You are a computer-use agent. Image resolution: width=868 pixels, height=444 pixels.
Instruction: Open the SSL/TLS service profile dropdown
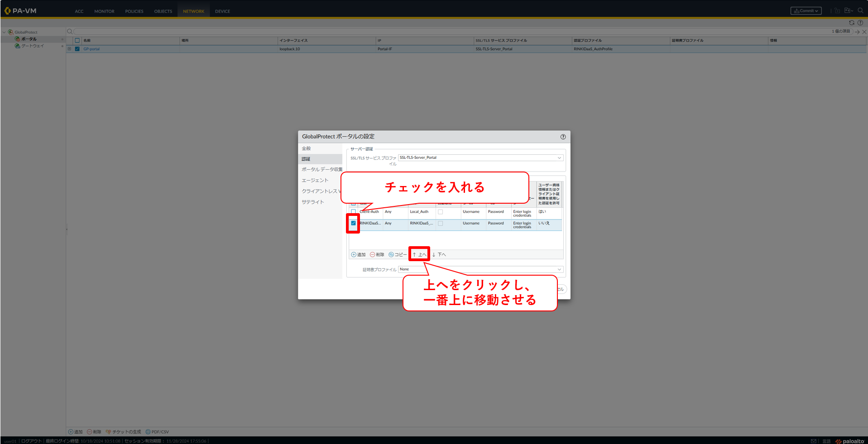[559, 158]
